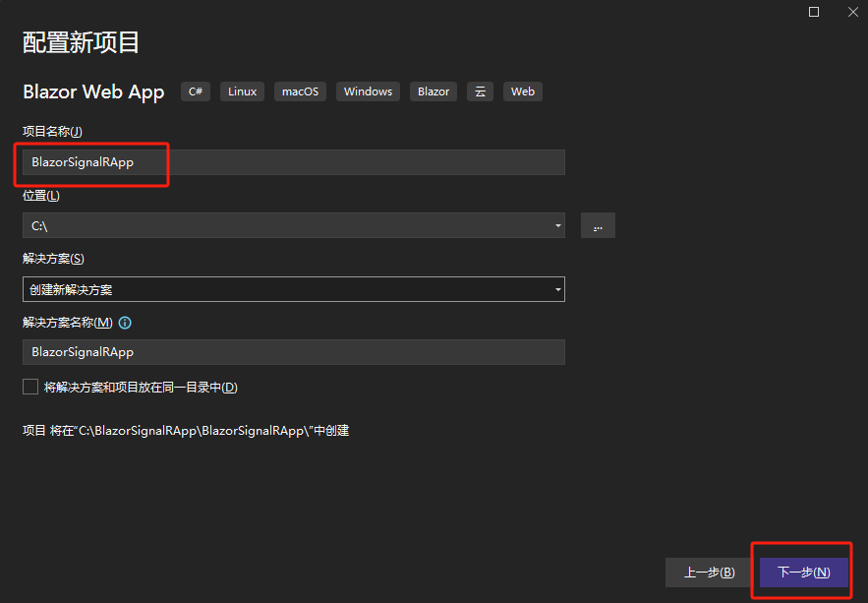Select the 云 cloud tag
This screenshot has width=868, height=603.
480,91
